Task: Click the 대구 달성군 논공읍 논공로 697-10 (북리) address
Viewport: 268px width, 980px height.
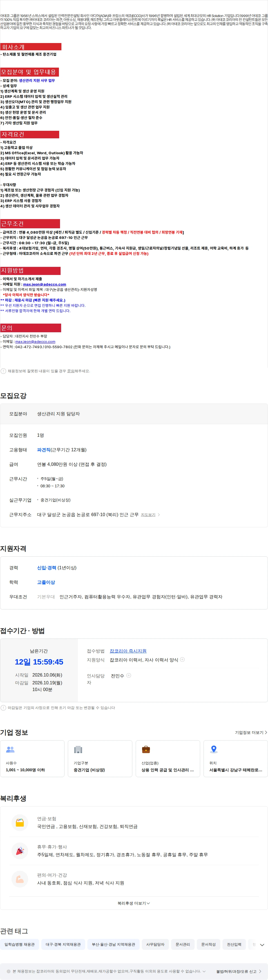Action: pyautogui.click(x=88, y=514)
